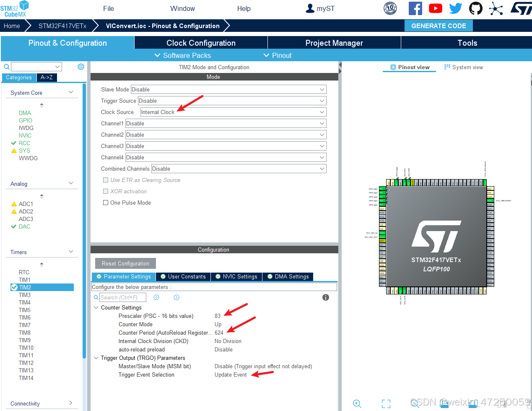Open the User Constants tab
The height and width of the screenshot is (411, 532).
[183, 276]
